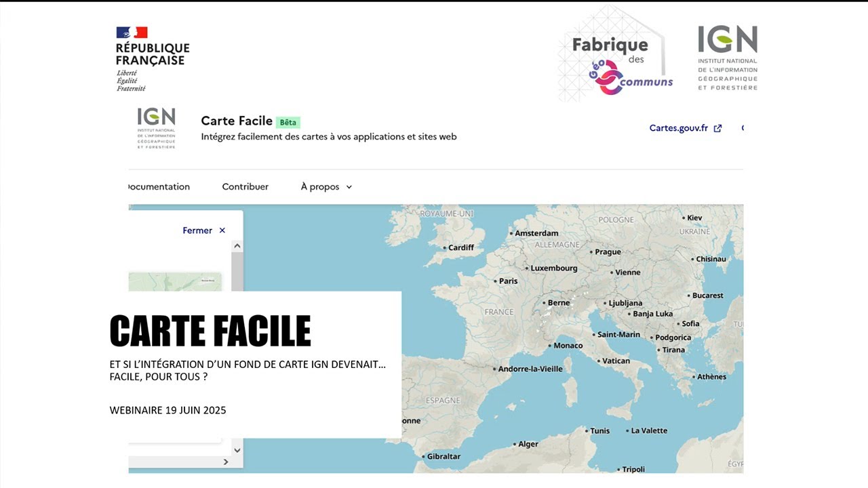The image size is (868, 488).
Task: Click the X icon next to Fermer
Action: pyautogui.click(x=222, y=230)
